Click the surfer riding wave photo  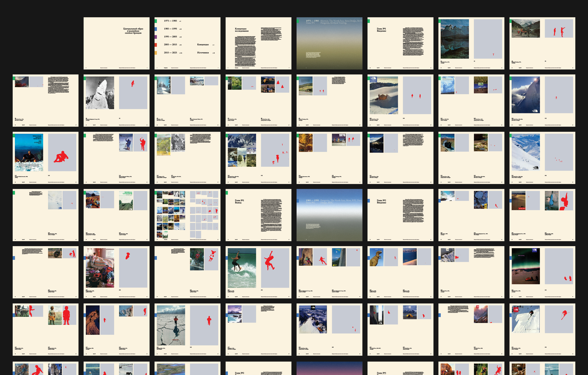pos(242,268)
